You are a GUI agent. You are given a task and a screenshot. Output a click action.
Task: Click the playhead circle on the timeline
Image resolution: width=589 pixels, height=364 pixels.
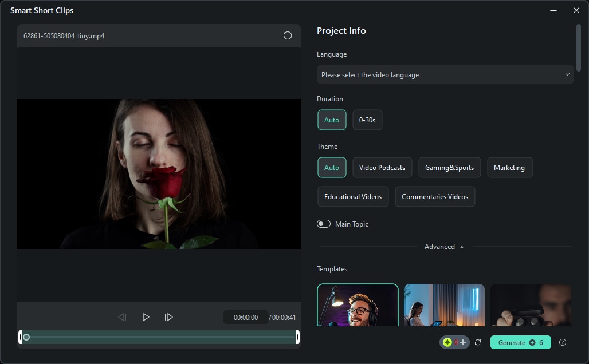(x=26, y=337)
